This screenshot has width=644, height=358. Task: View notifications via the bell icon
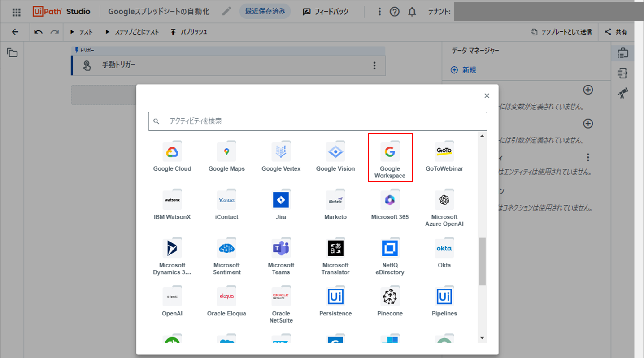coord(412,12)
